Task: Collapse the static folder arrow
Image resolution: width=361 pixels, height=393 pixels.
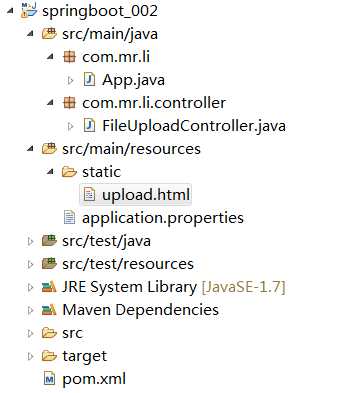Action: (x=51, y=172)
